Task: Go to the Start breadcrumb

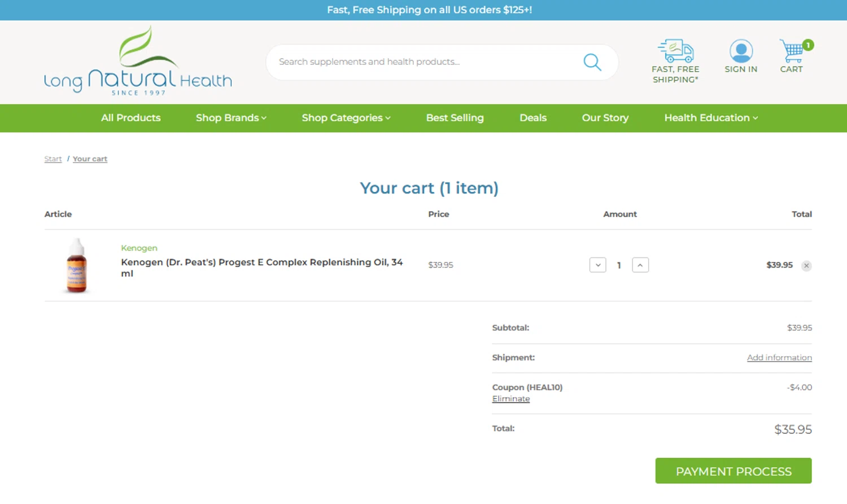Action: point(53,159)
